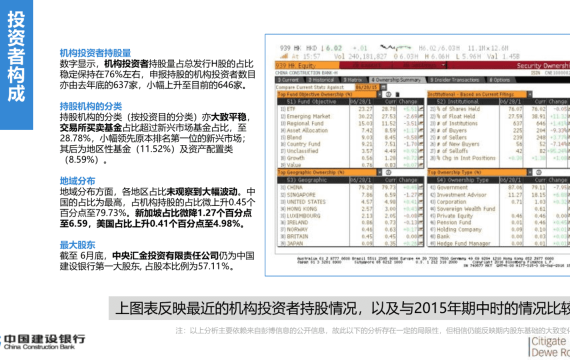570x360 pixels.
Task: Click the info icon beside Top Geographic Ownership
Action: coord(388,172)
